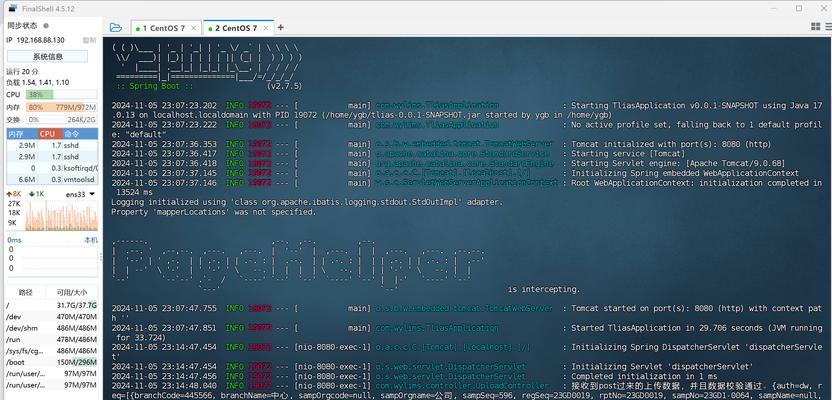This screenshot has width=832, height=400.
Task: Click the PageHelper ASCII banner in terminal
Action: (x=298, y=265)
